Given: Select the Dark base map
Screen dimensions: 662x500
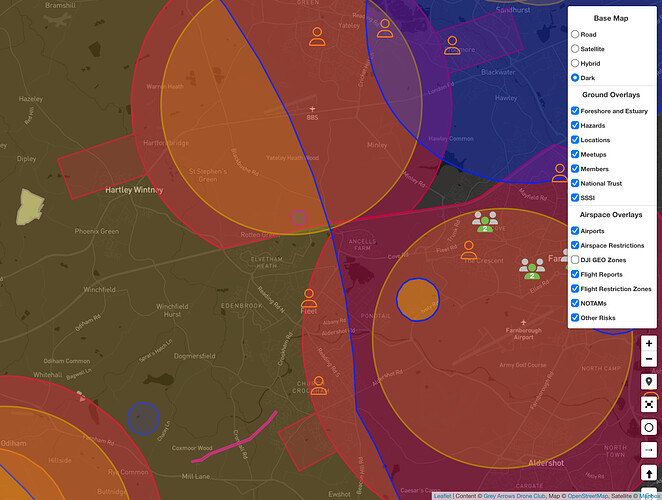Looking at the screenshot, I should (x=575, y=78).
